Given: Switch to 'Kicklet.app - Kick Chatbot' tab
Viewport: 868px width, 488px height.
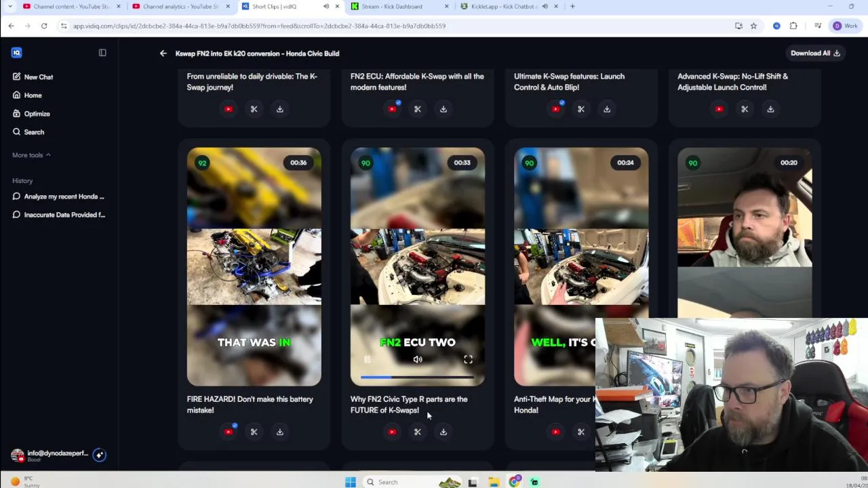Looking at the screenshot, I should coord(509,7).
